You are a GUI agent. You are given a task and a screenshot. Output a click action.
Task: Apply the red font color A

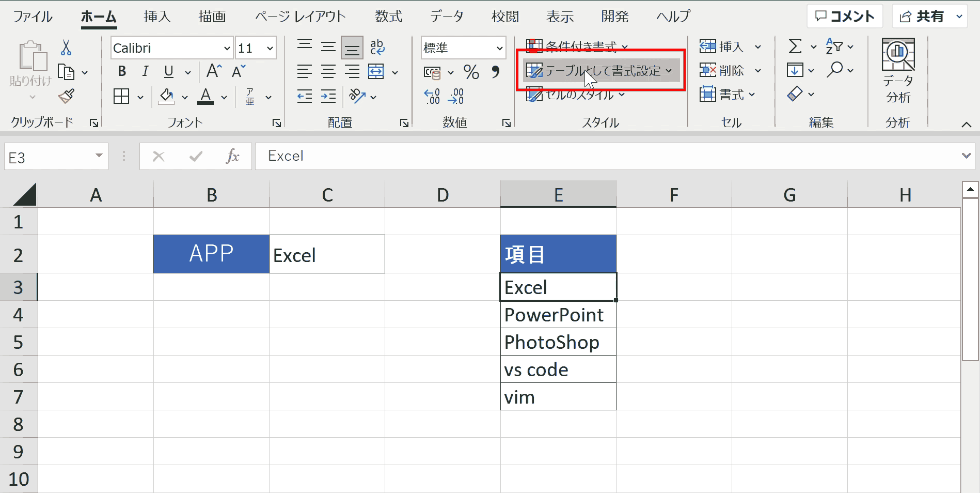point(206,97)
